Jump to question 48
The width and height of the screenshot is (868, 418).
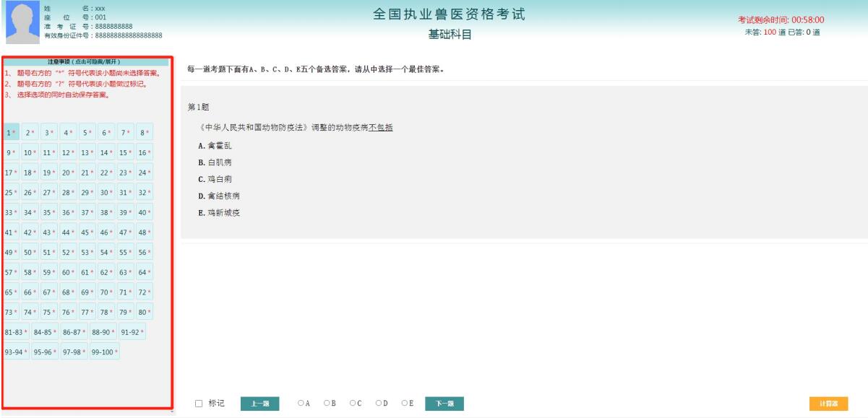pyautogui.click(x=145, y=232)
